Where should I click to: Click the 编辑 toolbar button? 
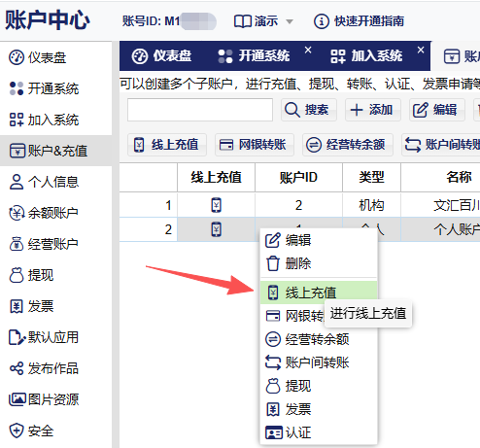[437, 110]
